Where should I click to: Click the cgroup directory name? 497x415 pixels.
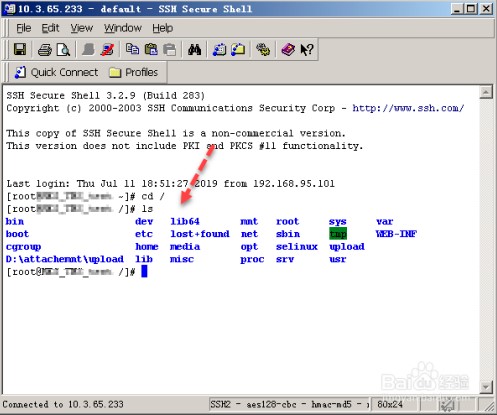(x=23, y=247)
